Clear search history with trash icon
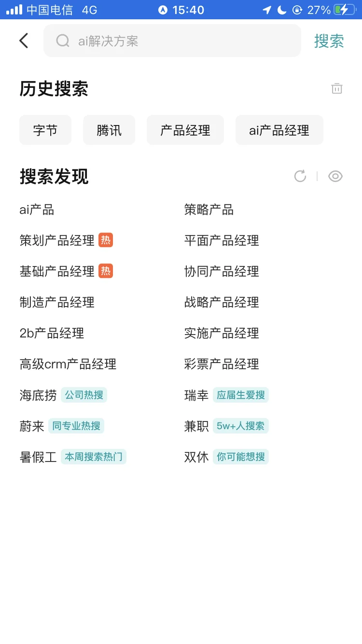Image resolution: width=362 pixels, height=644 pixels. (x=337, y=88)
